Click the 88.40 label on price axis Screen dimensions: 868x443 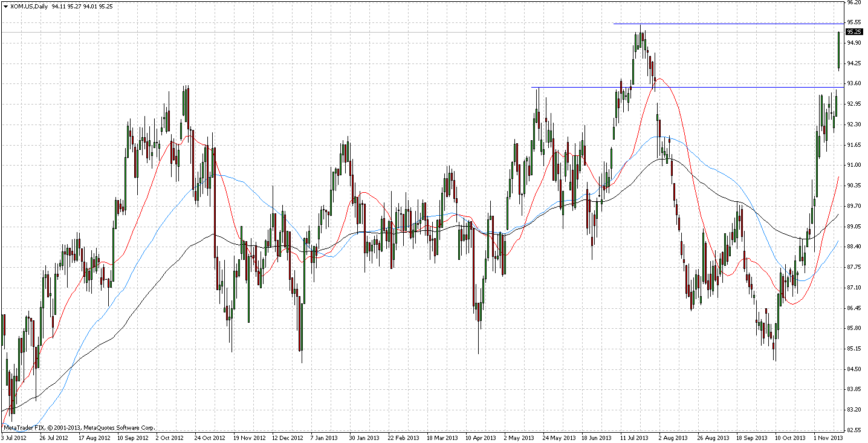(853, 247)
